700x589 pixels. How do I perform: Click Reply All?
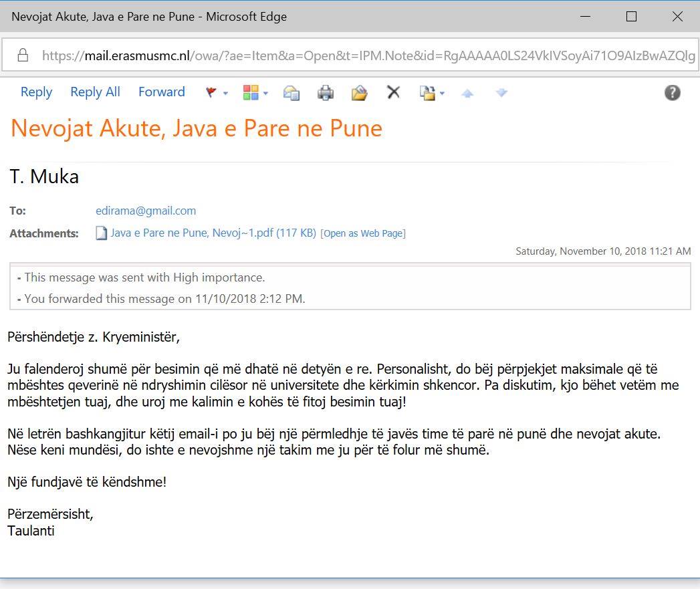pyautogui.click(x=95, y=92)
